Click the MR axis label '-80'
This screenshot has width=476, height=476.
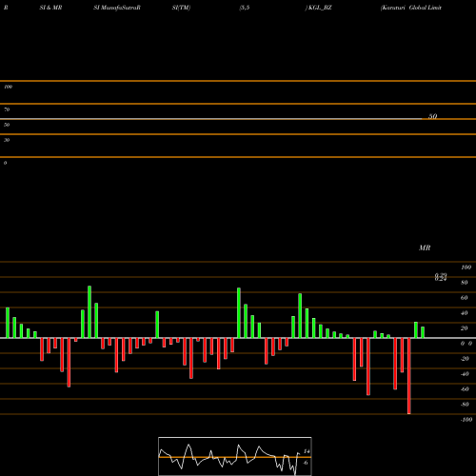(x=465, y=405)
